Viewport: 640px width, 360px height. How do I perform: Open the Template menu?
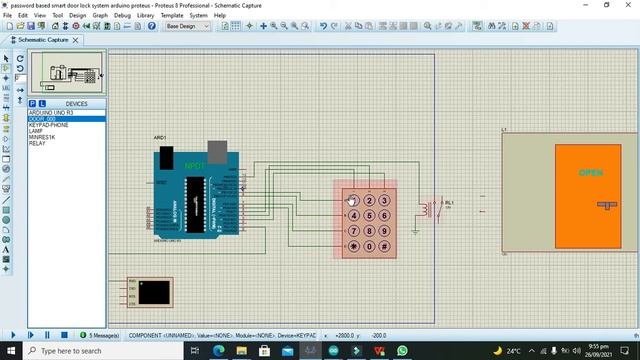(x=172, y=16)
